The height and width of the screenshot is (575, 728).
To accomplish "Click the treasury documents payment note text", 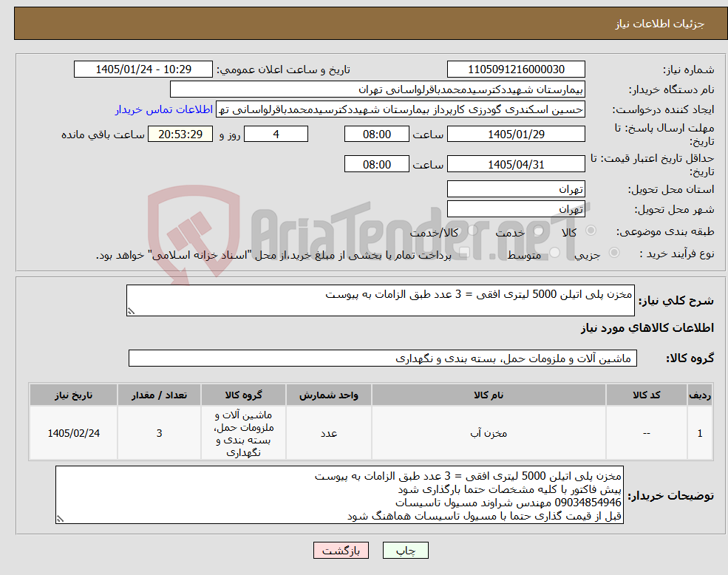I will pyautogui.click(x=273, y=255).
